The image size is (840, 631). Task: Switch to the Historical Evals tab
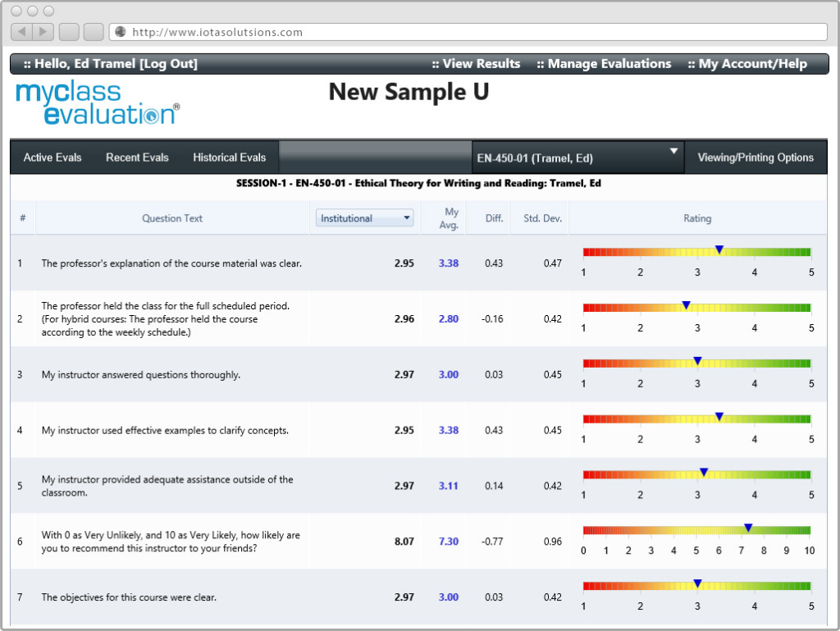pyautogui.click(x=230, y=158)
